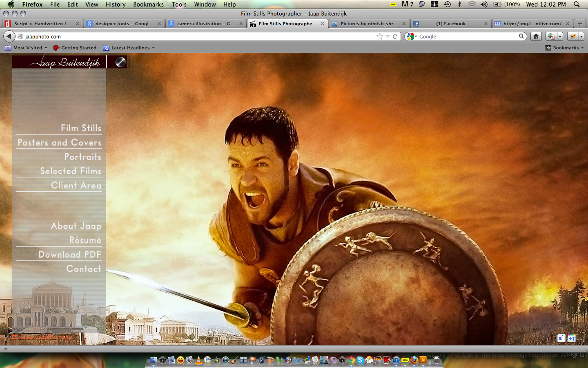The image size is (588, 368).
Task: Open the Selected Films page
Action: click(x=71, y=171)
